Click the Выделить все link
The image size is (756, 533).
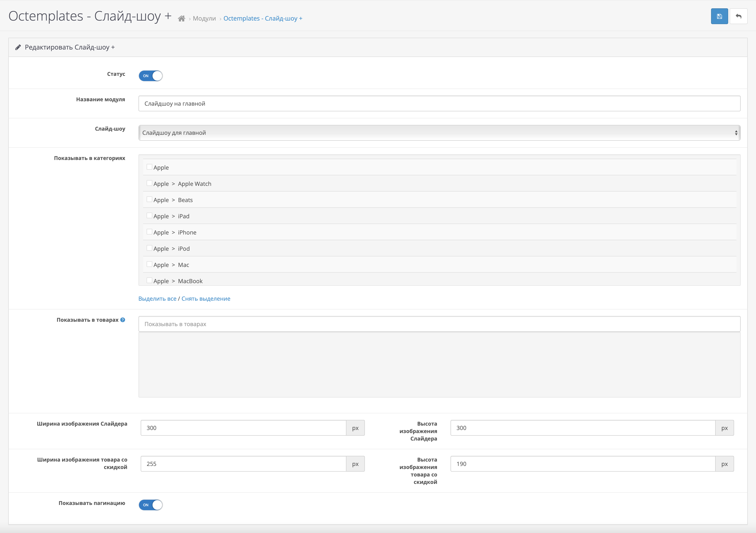[x=157, y=298]
